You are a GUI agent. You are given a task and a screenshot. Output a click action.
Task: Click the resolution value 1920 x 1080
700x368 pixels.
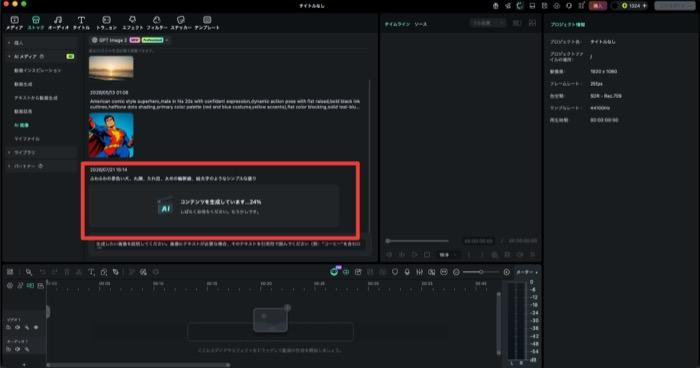tap(604, 71)
